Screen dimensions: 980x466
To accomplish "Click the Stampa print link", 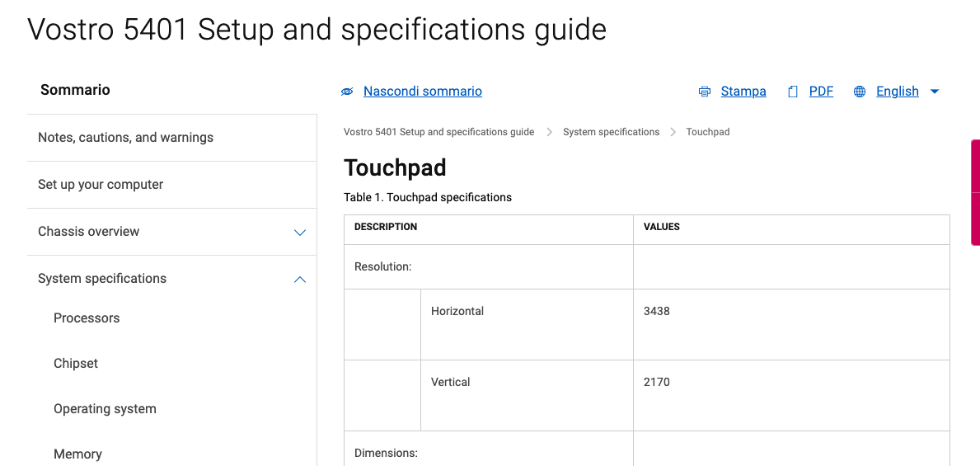I will click(743, 92).
